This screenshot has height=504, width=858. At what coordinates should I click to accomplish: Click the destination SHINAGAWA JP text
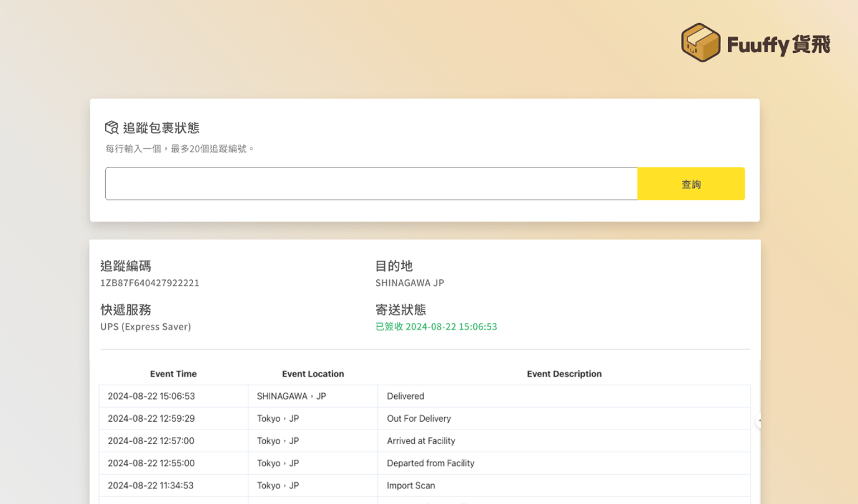click(410, 282)
